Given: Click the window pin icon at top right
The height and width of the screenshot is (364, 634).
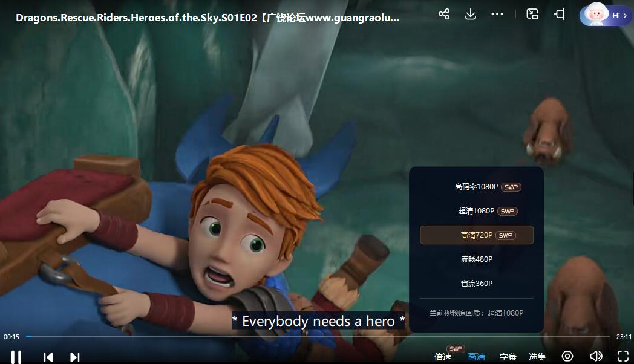Looking at the screenshot, I should click(559, 14).
